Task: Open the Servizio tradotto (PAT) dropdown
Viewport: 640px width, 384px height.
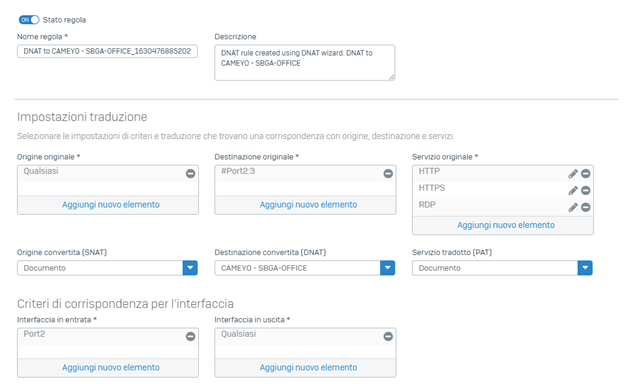Action: (585, 268)
